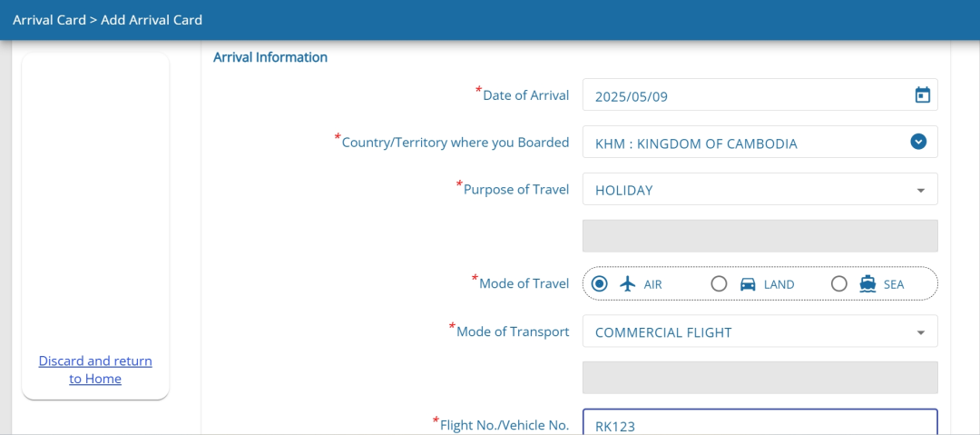The width and height of the screenshot is (980, 435).
Task: Select the AIR radio button
Action: (x=600, y=284)
